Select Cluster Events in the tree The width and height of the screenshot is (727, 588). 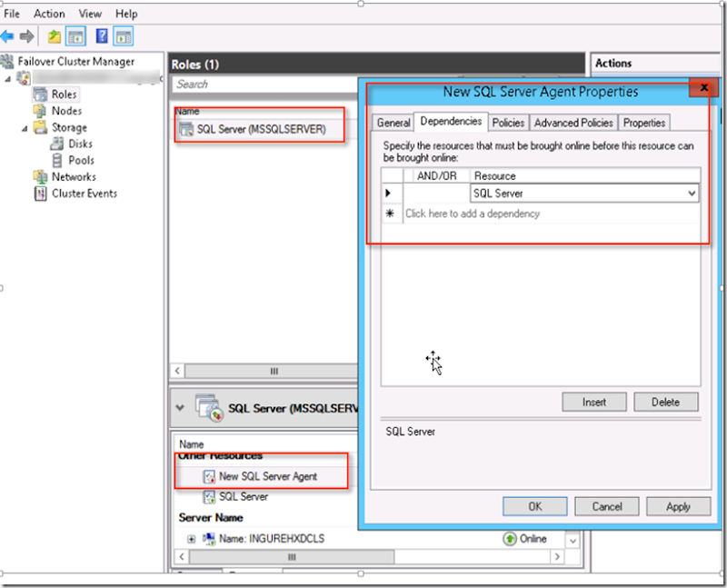[85, 194]
